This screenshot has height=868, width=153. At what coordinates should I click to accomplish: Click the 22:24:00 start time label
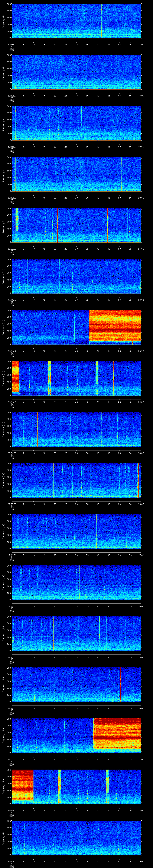click(12, 453)
